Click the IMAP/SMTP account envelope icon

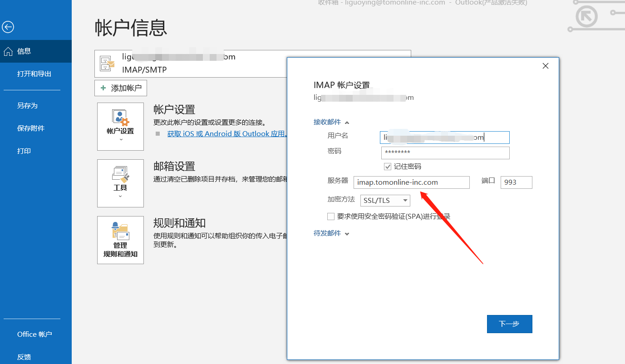click(x=106, y=64)
